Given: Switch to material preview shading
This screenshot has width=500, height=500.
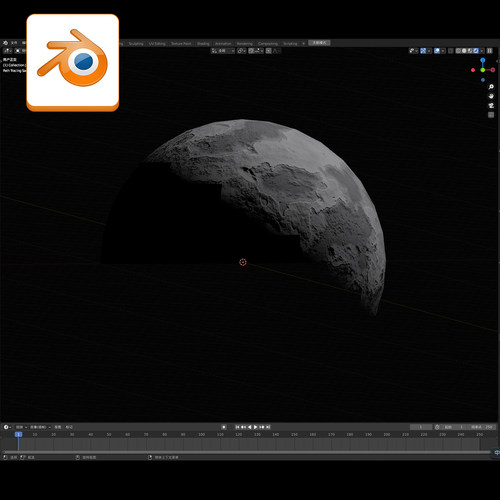Looking at the screenshot, I should pos(470,51).
